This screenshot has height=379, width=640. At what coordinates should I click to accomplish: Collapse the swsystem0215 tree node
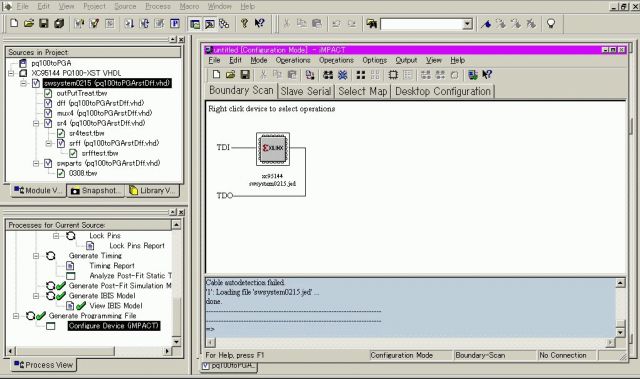(x=23, y=83)
